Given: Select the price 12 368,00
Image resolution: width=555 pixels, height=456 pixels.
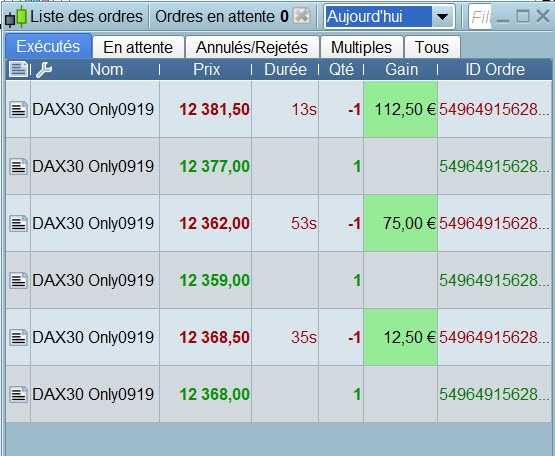Looking at the screenshot, I should click(214, 394).
